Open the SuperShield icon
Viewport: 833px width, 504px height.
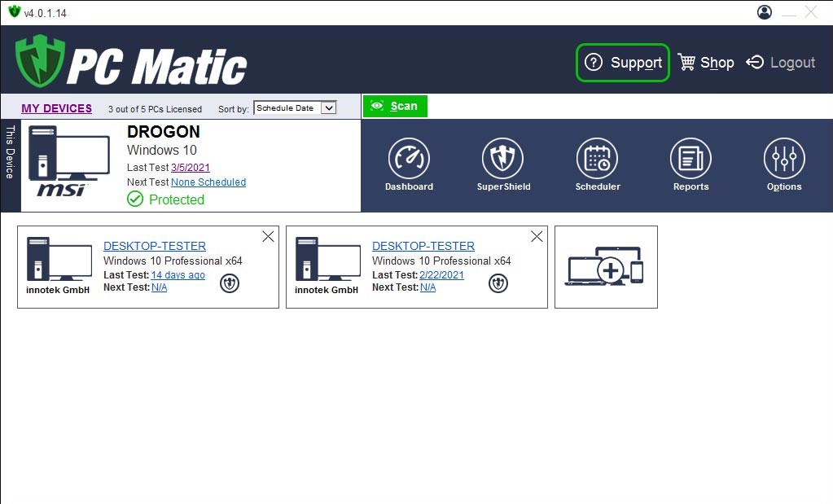pyautogui.click(x=503, y=159)
